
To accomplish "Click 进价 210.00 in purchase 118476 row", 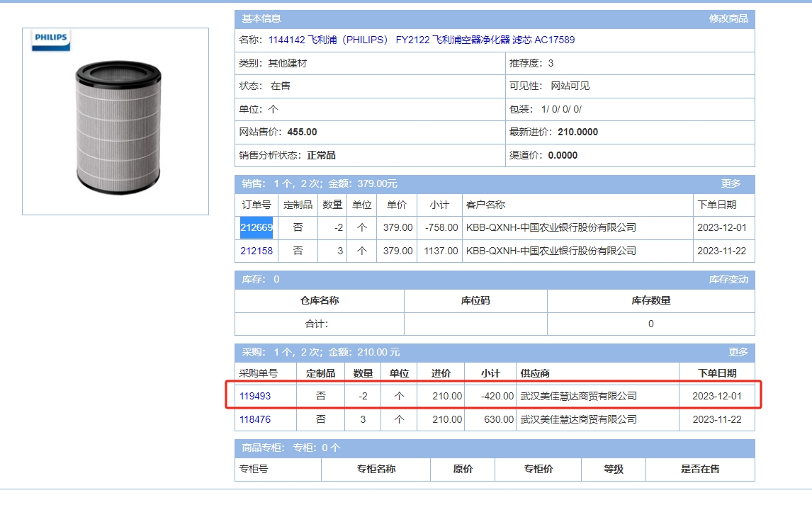I will (447, 419).
